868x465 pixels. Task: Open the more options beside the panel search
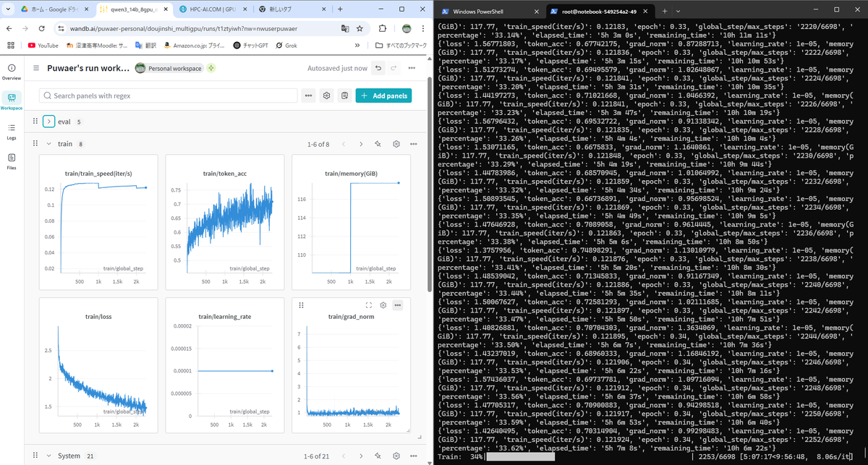[x=309, y=95]
